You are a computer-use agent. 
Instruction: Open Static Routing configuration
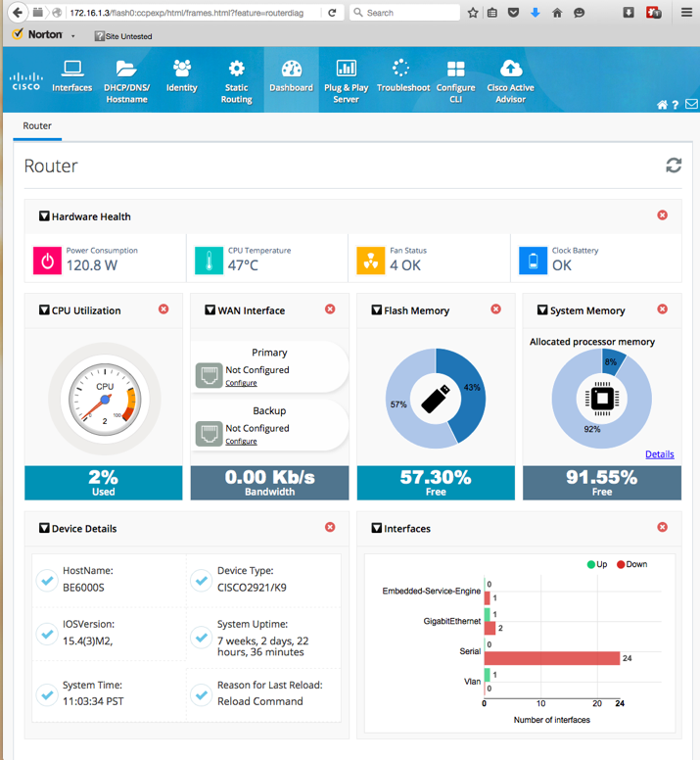[x=236, y=81]
